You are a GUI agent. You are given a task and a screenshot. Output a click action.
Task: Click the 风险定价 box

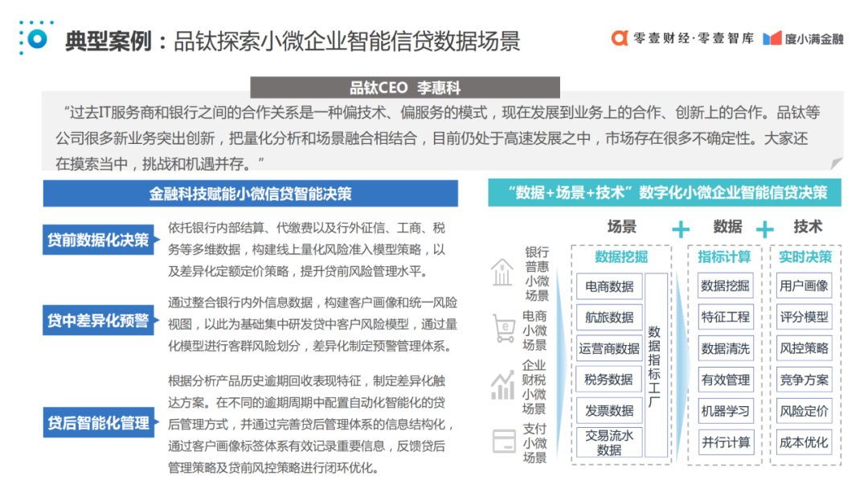(804, 411)
